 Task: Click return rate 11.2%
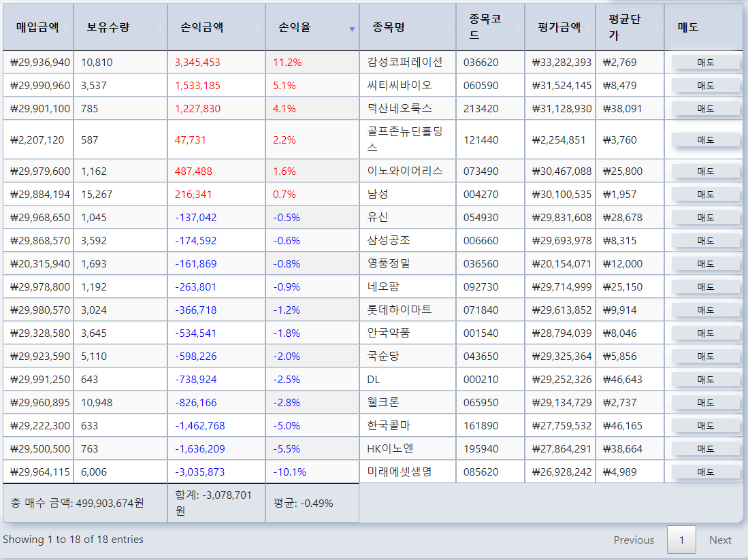tap(287, 63)
